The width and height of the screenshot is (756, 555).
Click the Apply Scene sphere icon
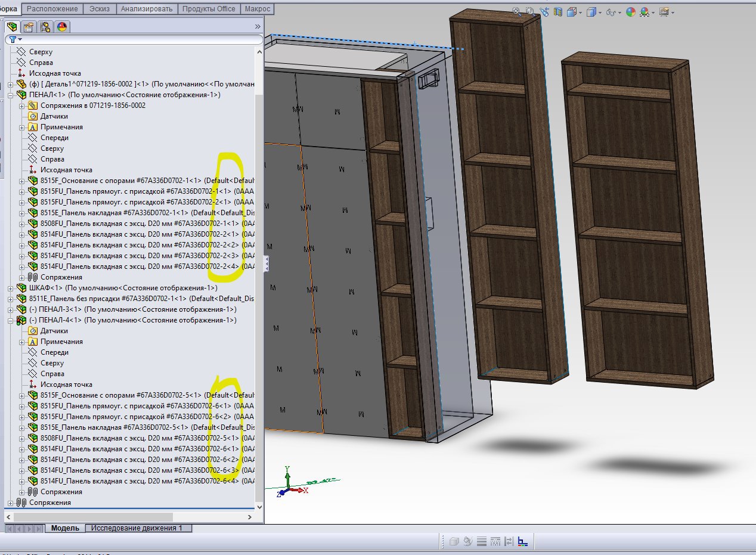pos(645,11)
